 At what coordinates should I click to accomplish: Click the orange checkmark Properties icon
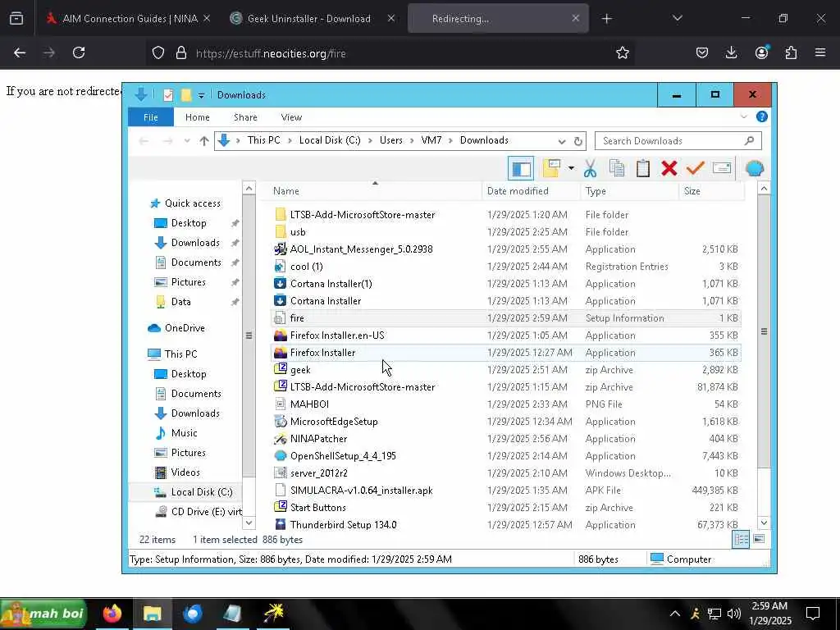[696, 169]
